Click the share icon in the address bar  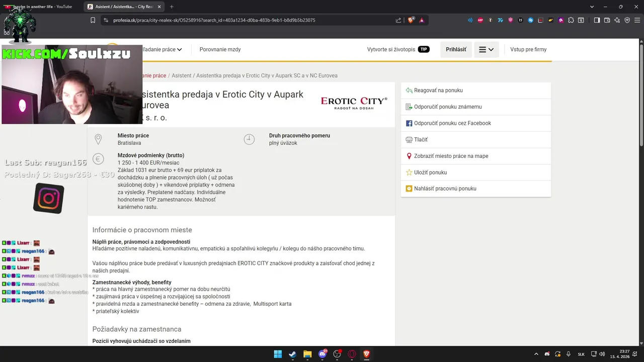(398, 20)
